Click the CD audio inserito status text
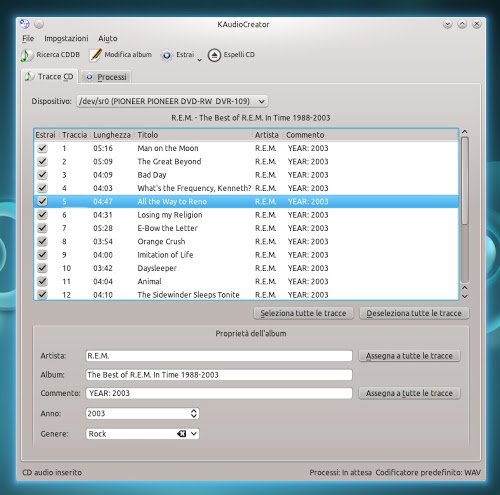The image size is (500, 495). (52, 473)
